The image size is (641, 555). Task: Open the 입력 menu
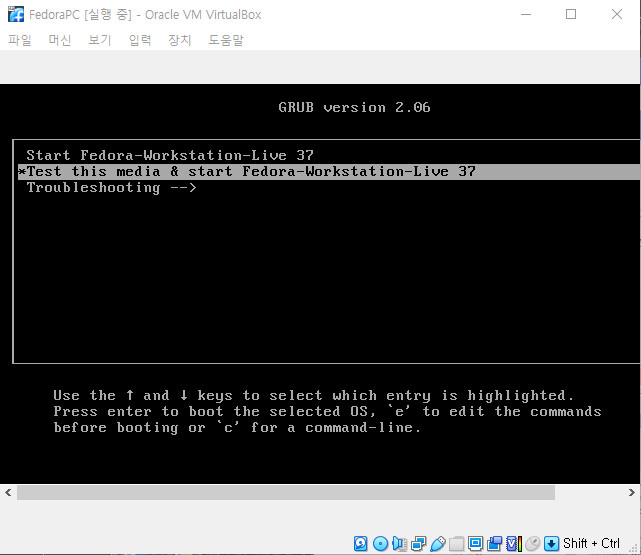coord(140,40)
